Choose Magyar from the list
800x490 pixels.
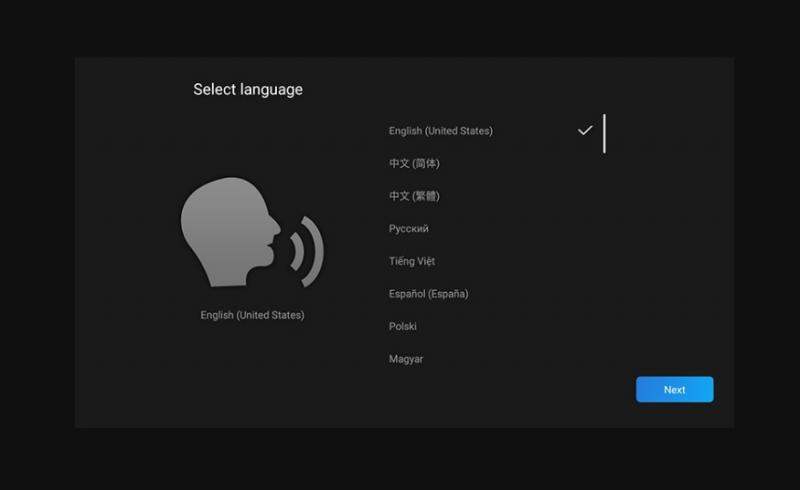pyautogui.click(x=406, y=359)
